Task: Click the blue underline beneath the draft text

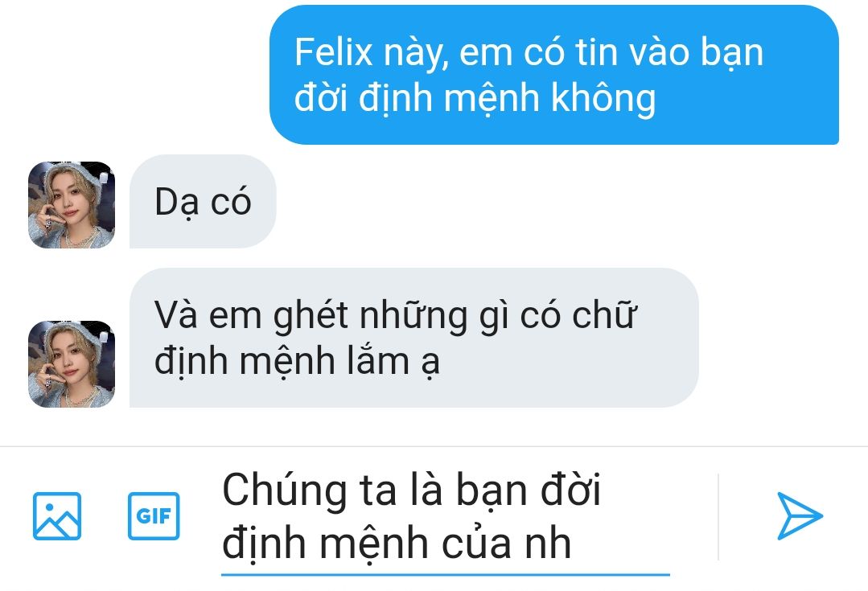Action: click(x=446, y=575)
